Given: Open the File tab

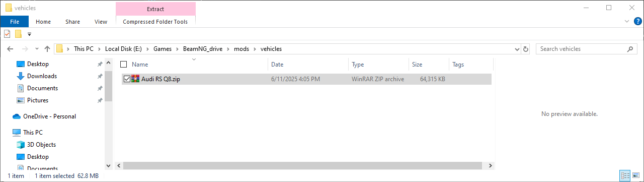Looking at the screenshot, I should tap(14, 22).
